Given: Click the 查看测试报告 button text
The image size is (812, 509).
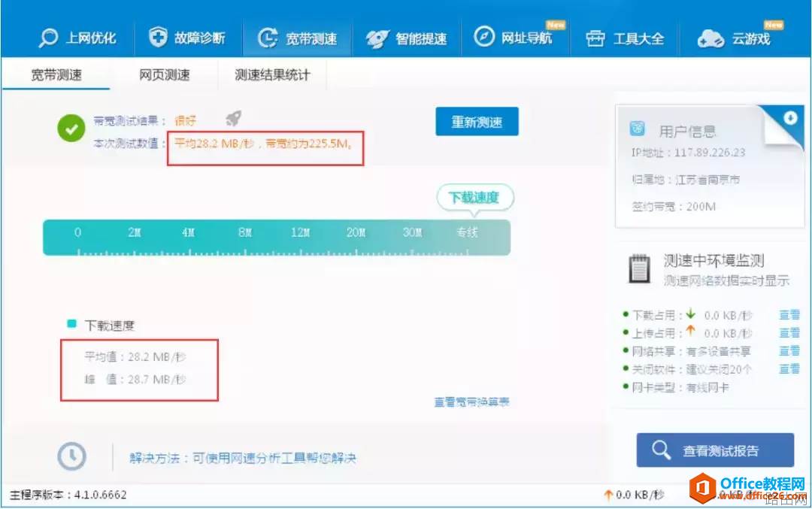Looking at the screenshot, I should (720, 451).
